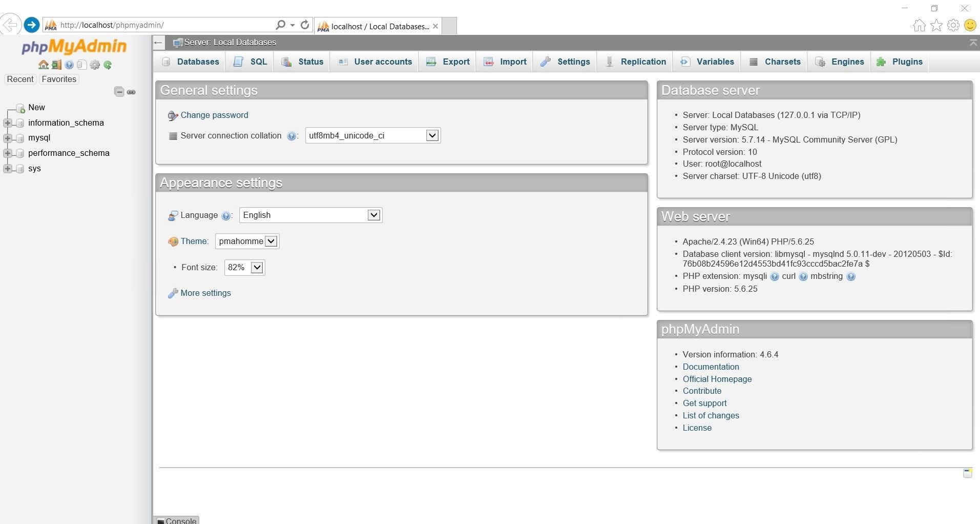Click help icon next to mysqli extension
The height and width of the screenshot is (524, 980).
[775, 277]
